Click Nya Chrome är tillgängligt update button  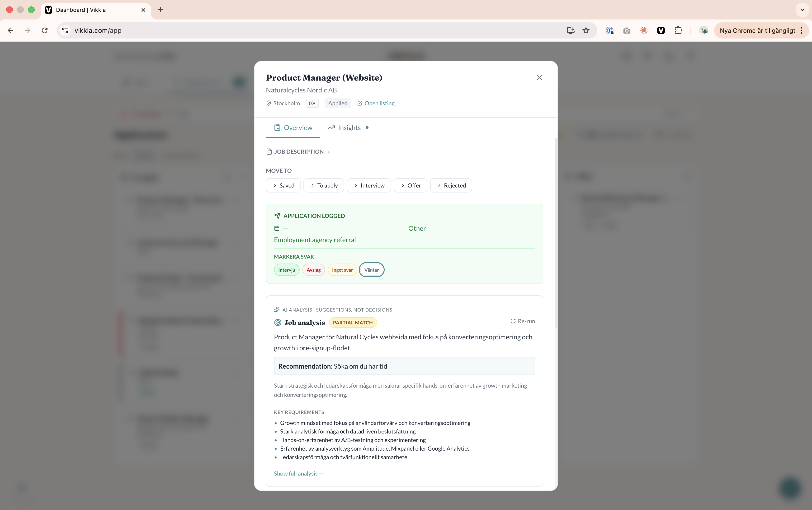click(757, 30)
